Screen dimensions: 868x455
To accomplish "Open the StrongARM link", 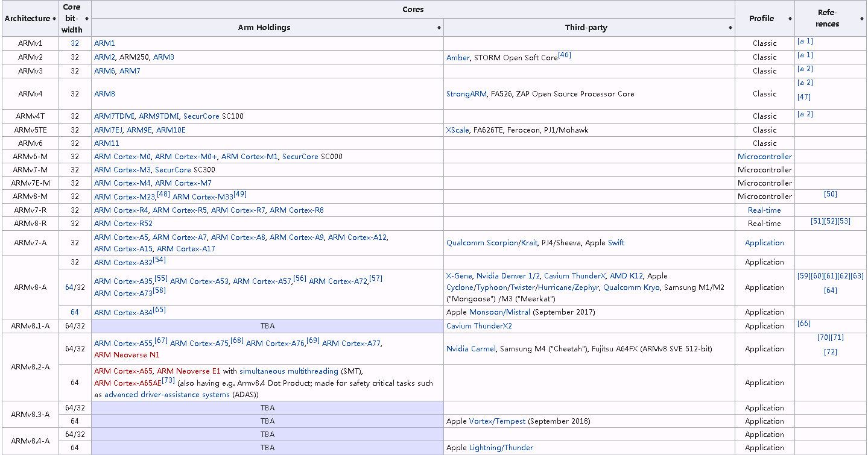I will 466,94.
